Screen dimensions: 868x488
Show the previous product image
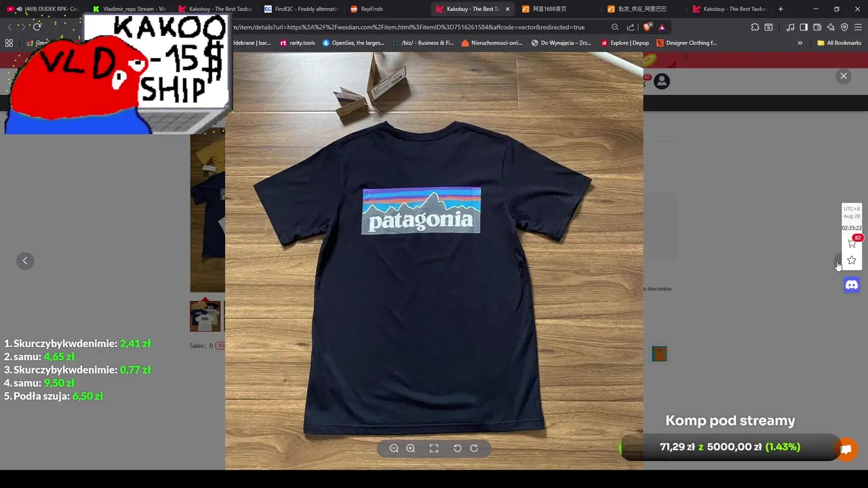(25, 261)
